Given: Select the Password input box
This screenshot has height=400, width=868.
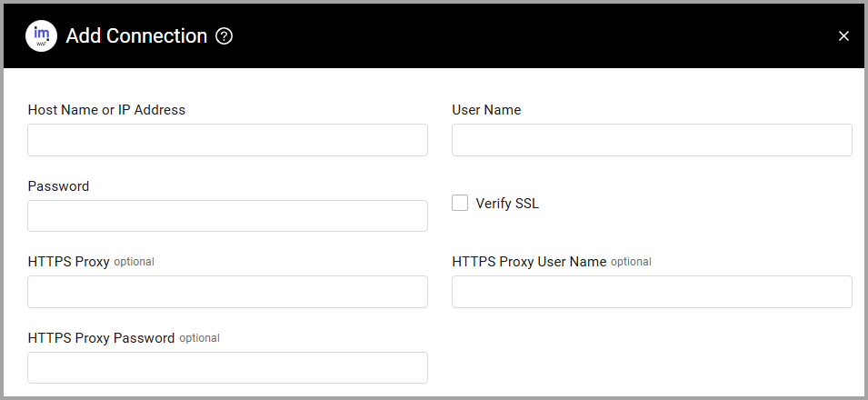Looking at the screenshot, I should click(x=227, y=216).
